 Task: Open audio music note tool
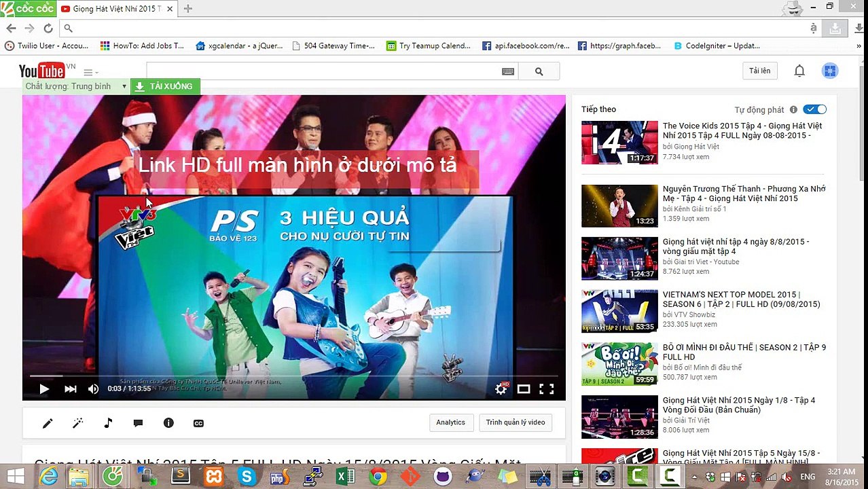(108, 423)
